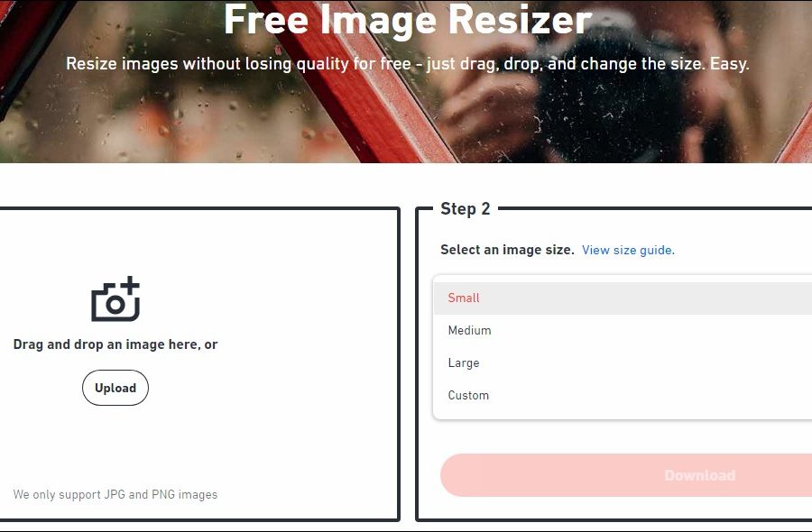Open file picker with Upload button
Screen dimensions: 812x532
pos(115,388)
